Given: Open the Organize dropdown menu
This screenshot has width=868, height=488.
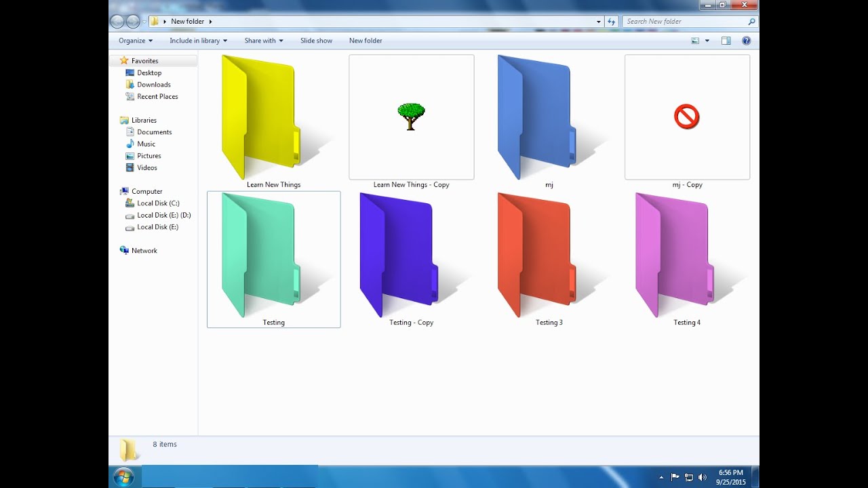Looking at the screenshot, I should pyautogui.click(x=134, y=41).
